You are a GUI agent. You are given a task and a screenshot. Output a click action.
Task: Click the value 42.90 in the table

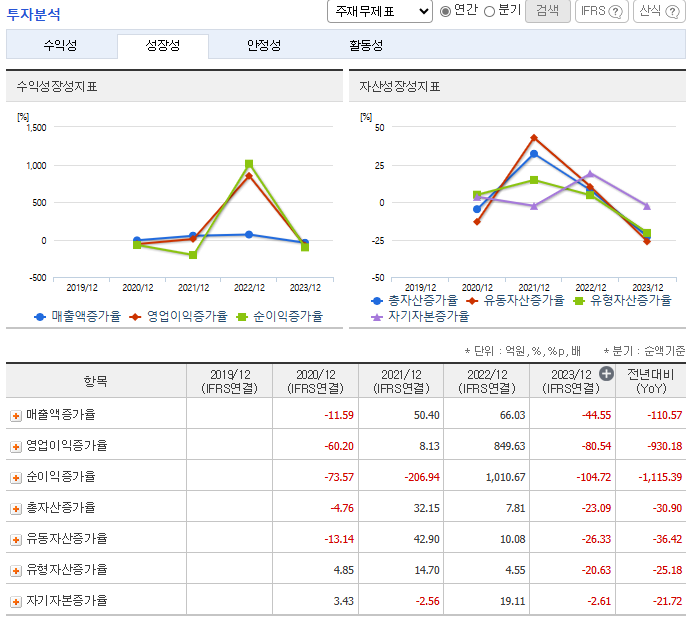(427, 540)
